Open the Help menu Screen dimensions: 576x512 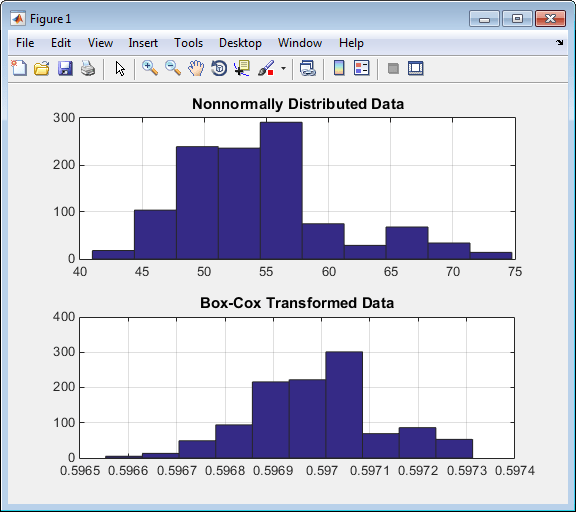tap(351, 43)
